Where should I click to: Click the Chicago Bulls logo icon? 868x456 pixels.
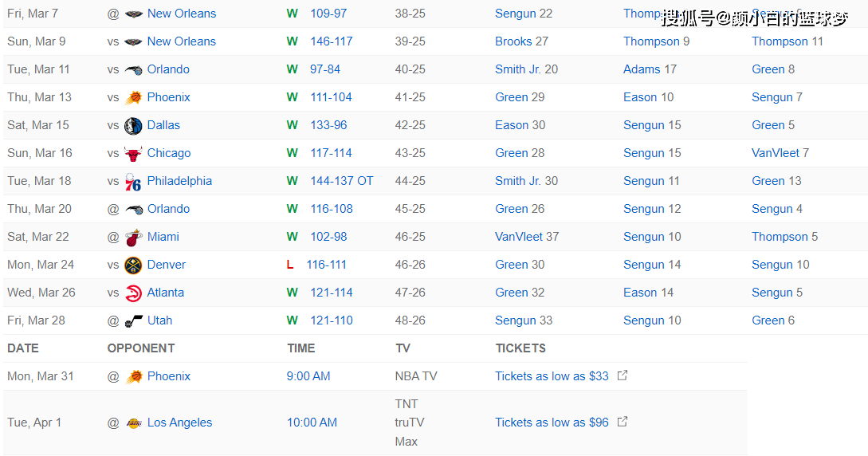pos(133,153)
